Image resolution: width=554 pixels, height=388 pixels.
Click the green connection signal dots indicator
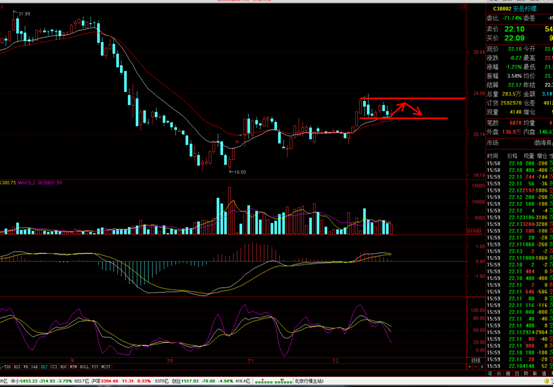(x=273, y=381)
